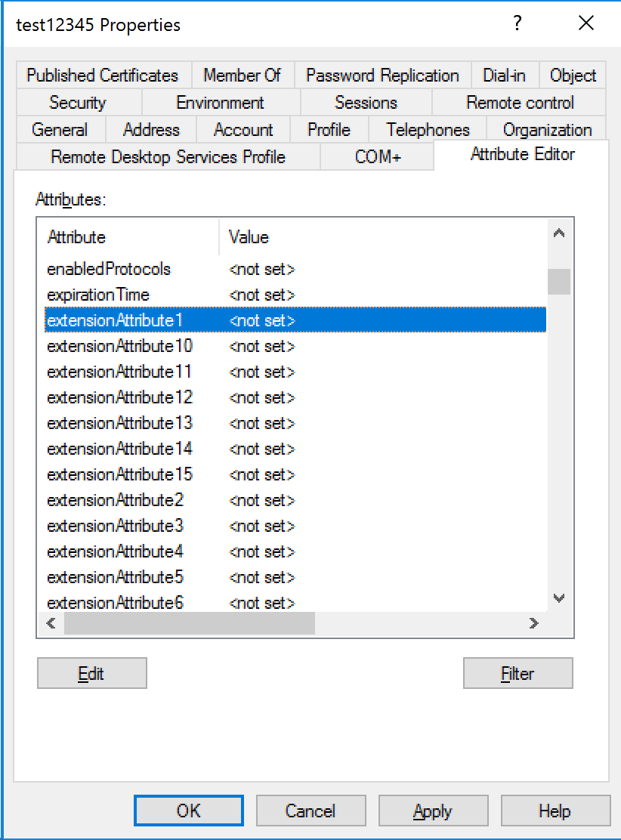The height and width of the screenshot is (840, 621).
Task: Open the Telephones tab
Action: (x=428, y=129)
